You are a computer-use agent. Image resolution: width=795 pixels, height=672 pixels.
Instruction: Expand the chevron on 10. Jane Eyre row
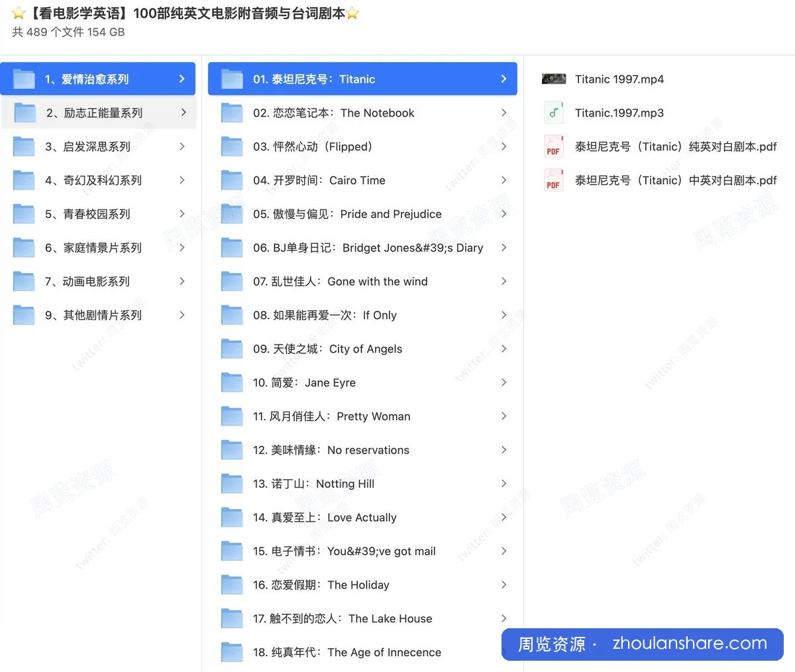(503, 382)
